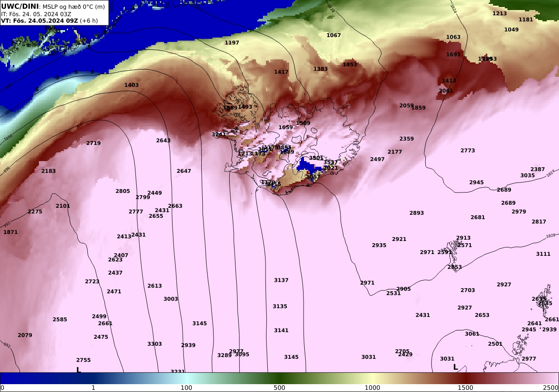Viewport: 559px width, 392px height.
Task: Select the map value 2805
Action: [123, 191]
